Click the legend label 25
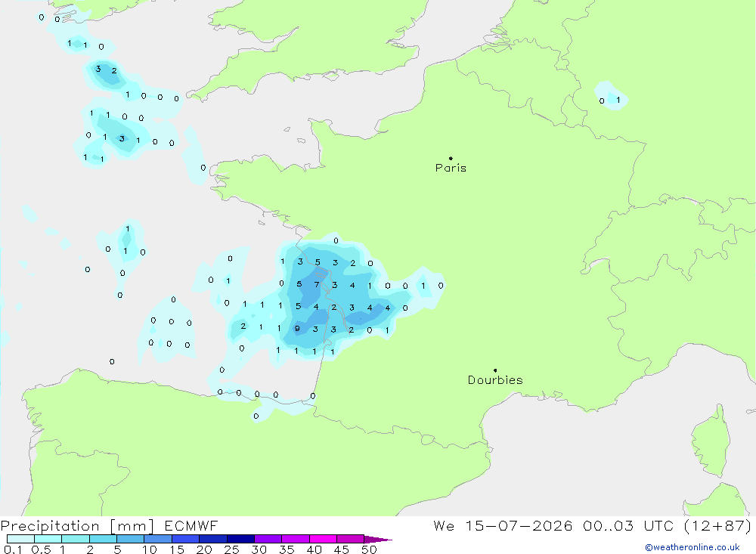Image resolution: width=756 pixels, height=554 pixels. (231, 549)
